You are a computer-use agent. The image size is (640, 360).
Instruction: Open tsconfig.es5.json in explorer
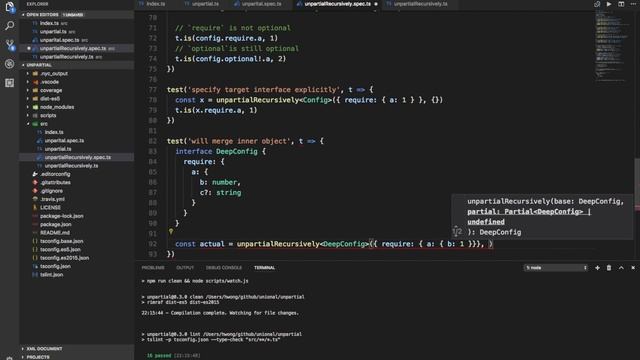tap(77, 249)
